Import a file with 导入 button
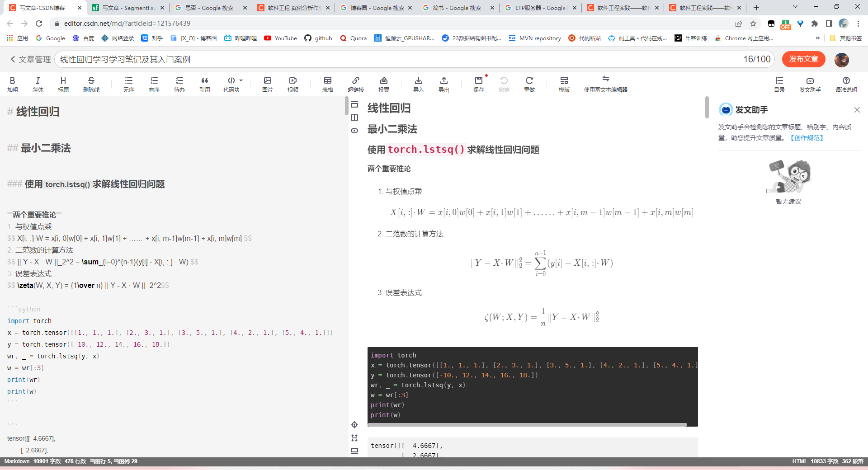 pos(419,84)
